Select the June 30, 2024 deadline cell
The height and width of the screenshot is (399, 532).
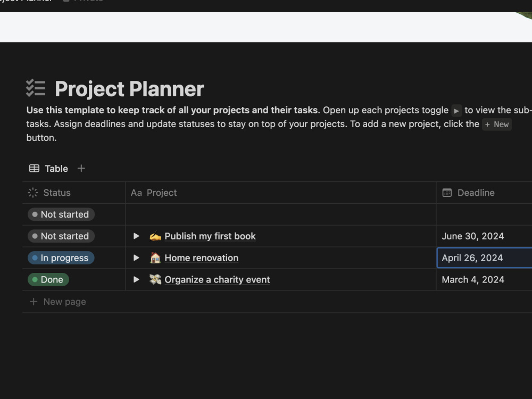pos(484,236)
